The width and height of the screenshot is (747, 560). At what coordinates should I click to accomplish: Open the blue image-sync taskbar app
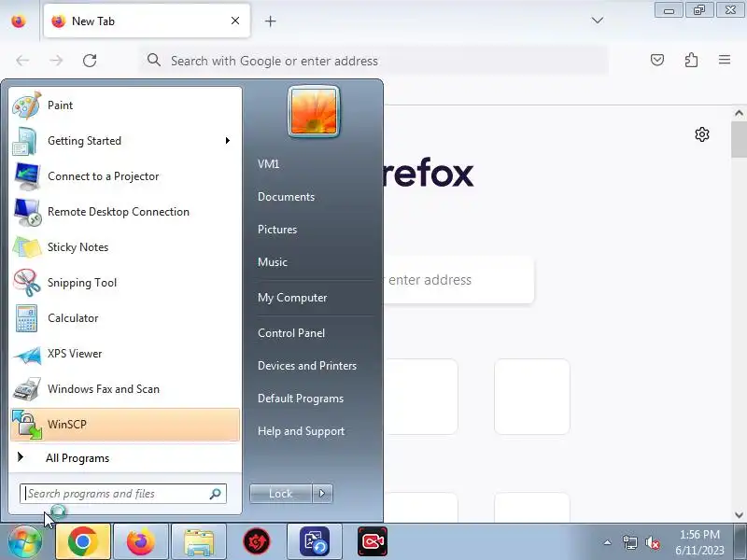315,542
